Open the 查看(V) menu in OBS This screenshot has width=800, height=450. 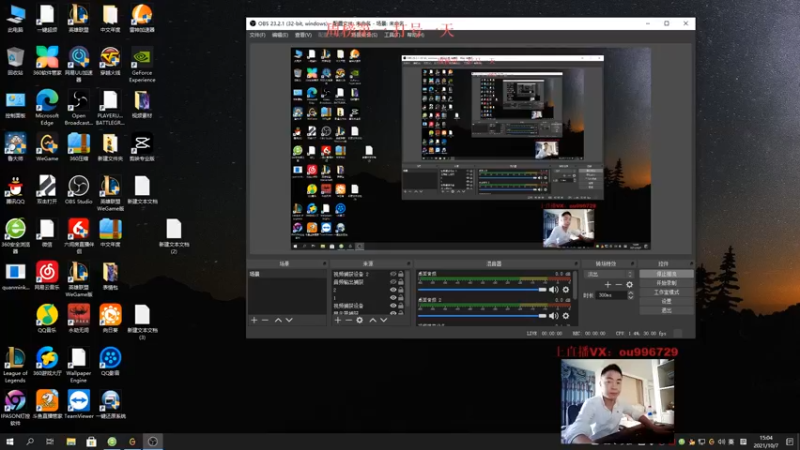coord(303,35)
